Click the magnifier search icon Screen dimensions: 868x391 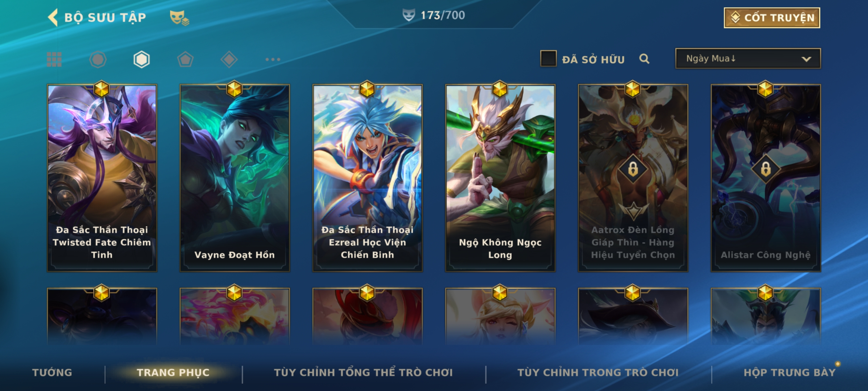click(x=644, y=59)
